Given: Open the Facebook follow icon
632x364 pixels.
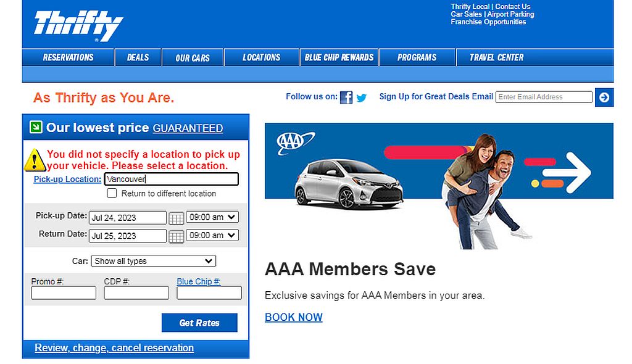Looking at the screenshot, I should [346, 97].
